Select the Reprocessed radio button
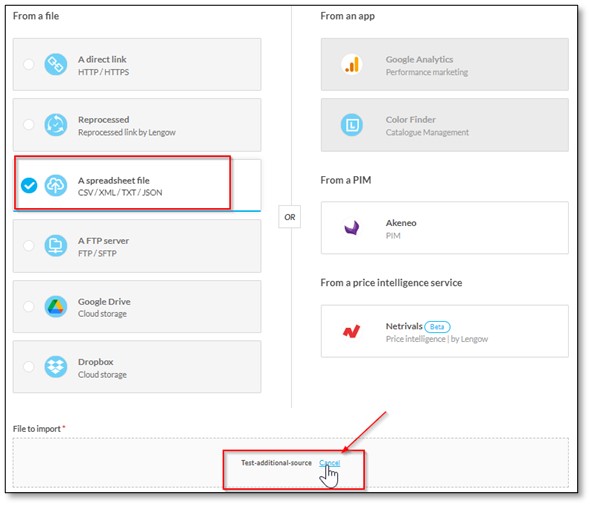This screenshot has width=591, height=506. coord(29,125)
